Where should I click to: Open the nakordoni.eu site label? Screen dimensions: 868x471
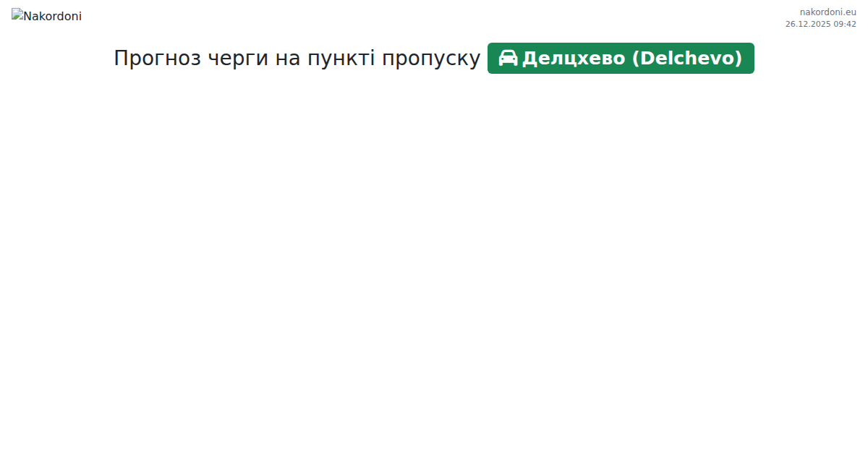tap(827, 12)
